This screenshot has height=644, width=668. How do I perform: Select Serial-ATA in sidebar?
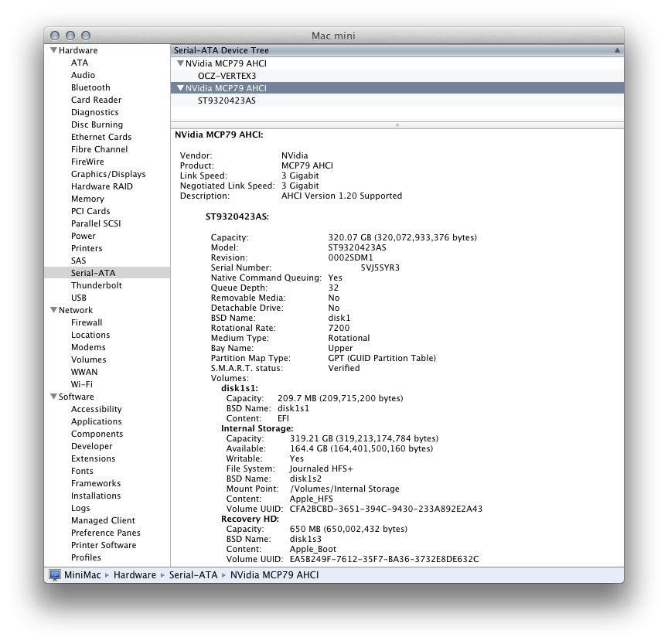[94, 273]
